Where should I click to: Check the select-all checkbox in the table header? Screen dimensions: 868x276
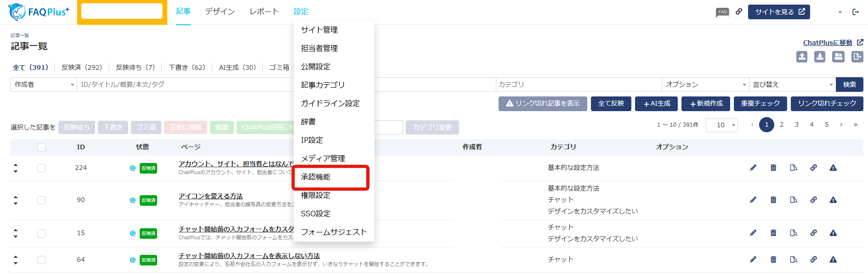point(41,147)
